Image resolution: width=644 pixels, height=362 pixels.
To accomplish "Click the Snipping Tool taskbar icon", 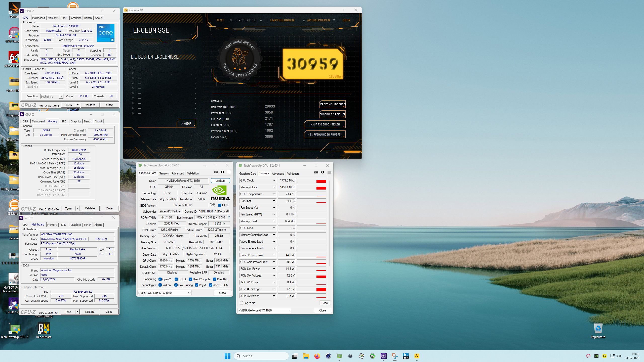I will [x=394, y=356].
